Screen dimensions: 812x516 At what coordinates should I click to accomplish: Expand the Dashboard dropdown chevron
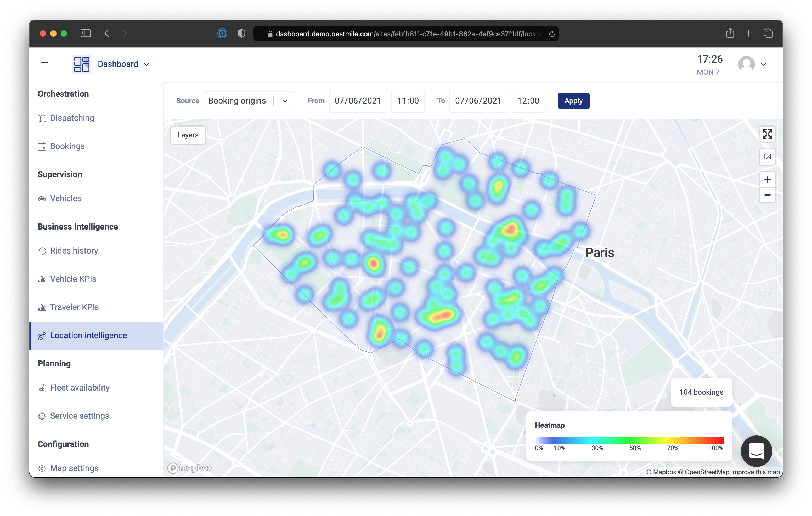pos(147,64)
